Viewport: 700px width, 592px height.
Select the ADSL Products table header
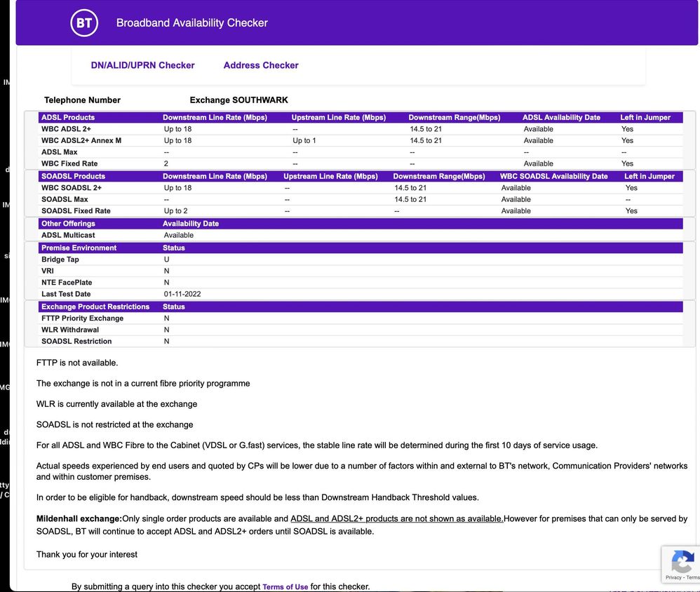68,118
